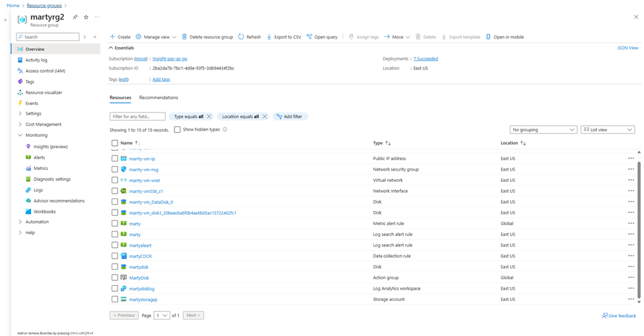
Task: Remove the Type equals all filter
Action: pyautogui.click(x=209, y=116)
